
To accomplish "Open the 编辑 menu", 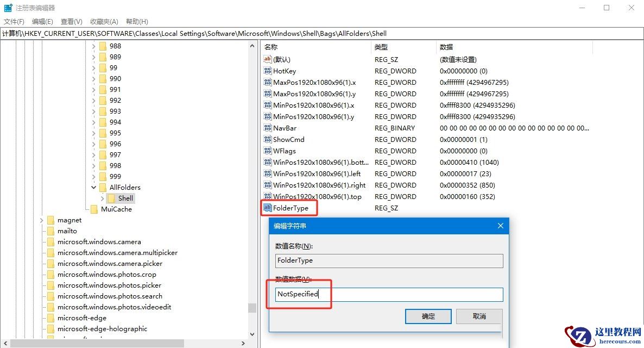I will (42, 21).
